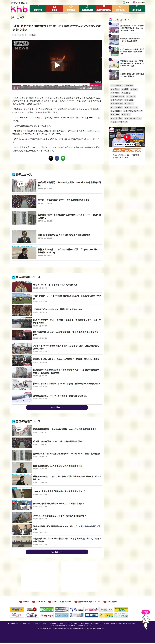The width and height of the screenshot is (155, 644).
Task: Select the # 東日本大震災 tag
Action: pos(117,100)
